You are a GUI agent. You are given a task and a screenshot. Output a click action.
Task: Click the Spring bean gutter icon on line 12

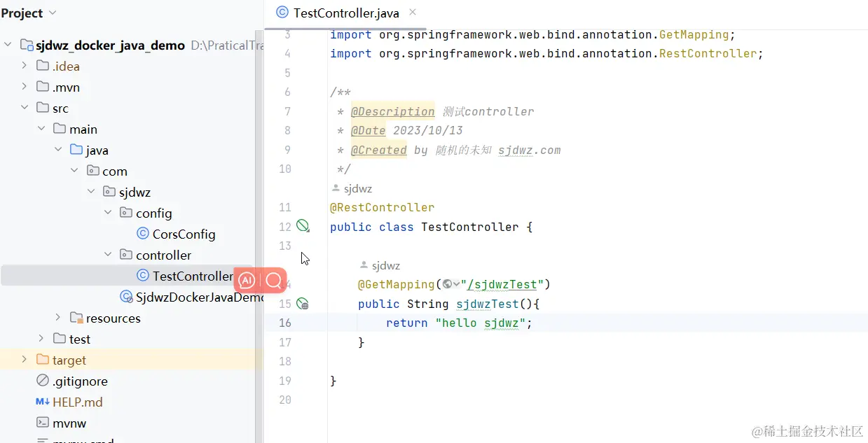click(x=303, y=225)
